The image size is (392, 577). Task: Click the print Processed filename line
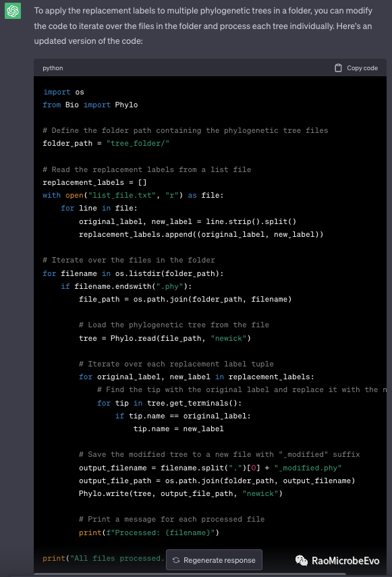(149, 532)
